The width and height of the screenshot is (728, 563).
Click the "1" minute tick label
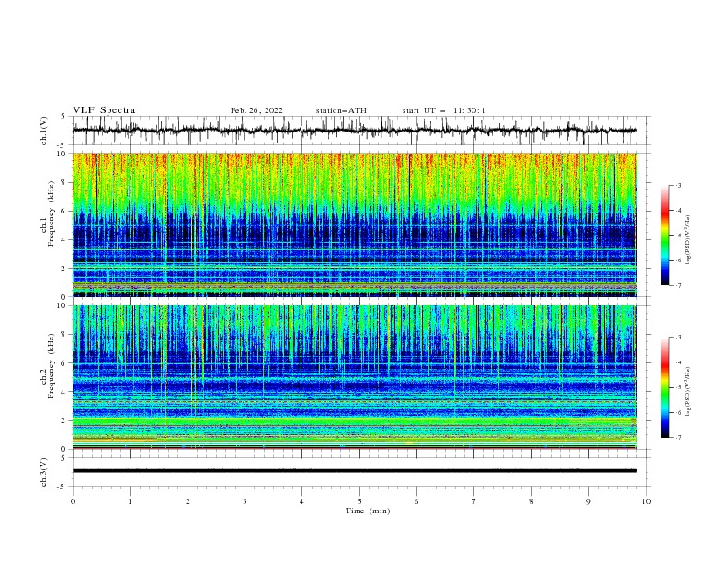(130, 501)
